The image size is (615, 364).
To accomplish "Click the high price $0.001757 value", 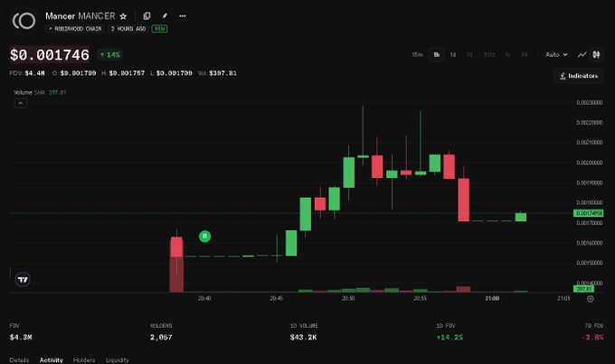I will [x=127, y=73].
